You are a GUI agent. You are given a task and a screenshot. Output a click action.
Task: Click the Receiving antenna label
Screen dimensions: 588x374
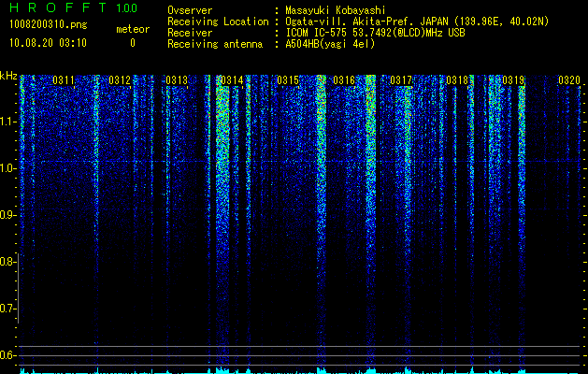pos(215,44)
